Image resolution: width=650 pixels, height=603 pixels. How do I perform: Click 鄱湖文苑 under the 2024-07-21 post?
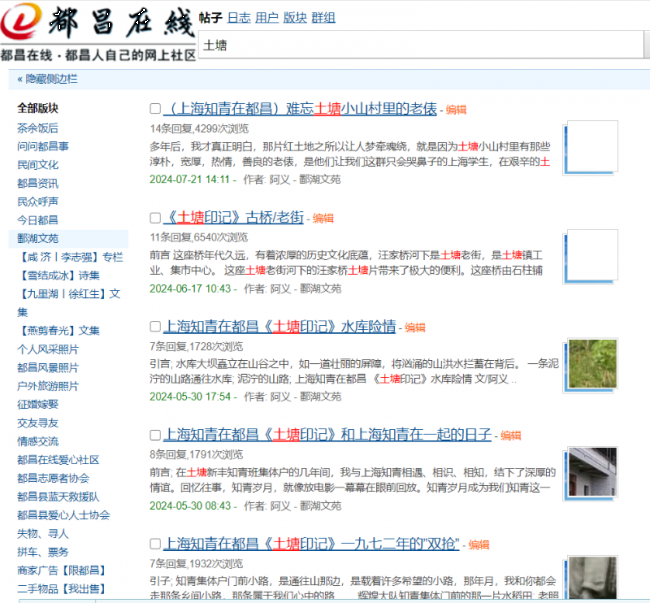[x=320, y=179]
